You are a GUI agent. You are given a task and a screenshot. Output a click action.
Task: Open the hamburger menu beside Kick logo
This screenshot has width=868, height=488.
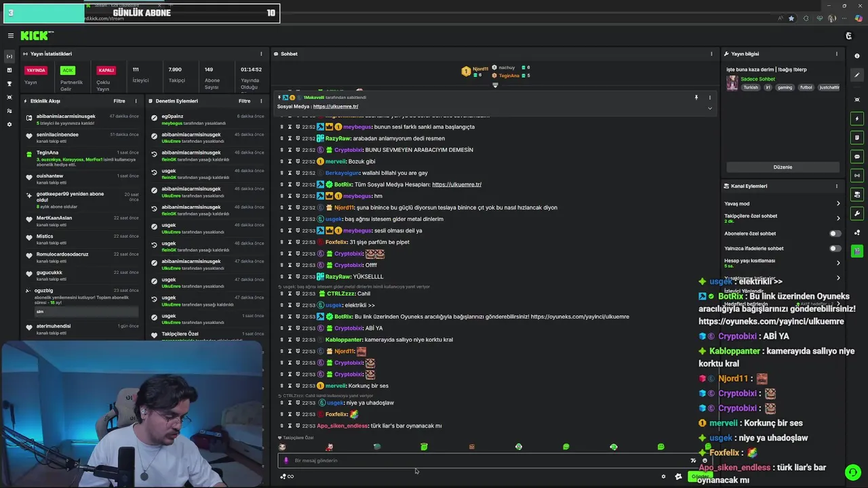10,36
